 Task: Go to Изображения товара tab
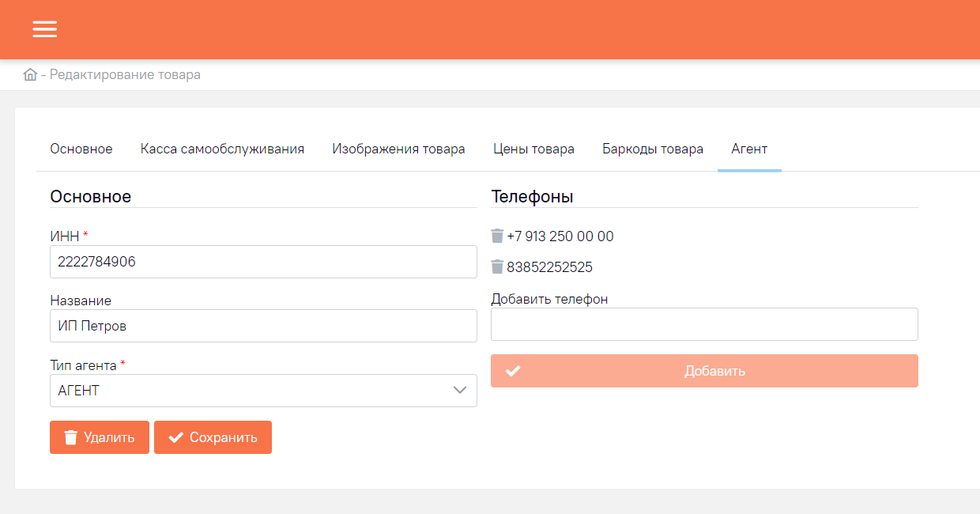[398, 149]
